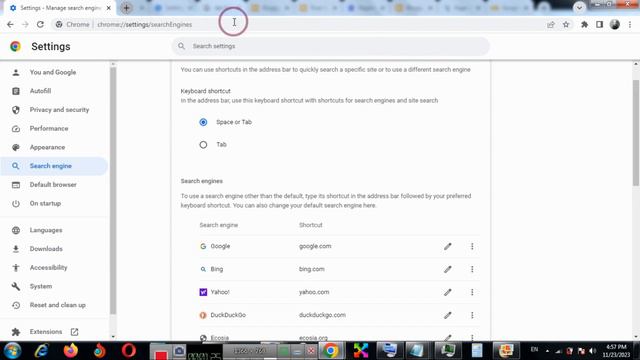This screenshot has width=640, height=360.
Task: Close the Settings tab
Action: tap(109, 8)
